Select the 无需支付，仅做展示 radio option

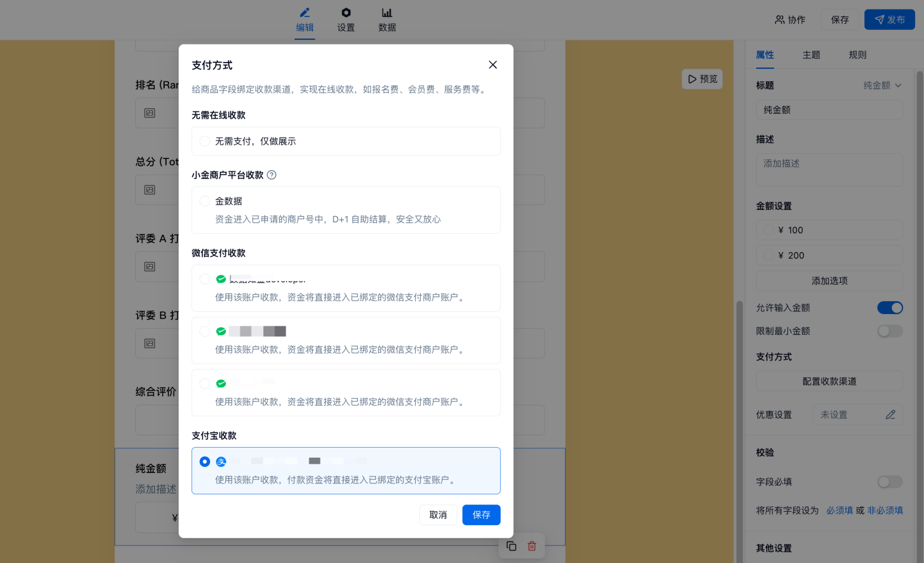pos(205,141)
